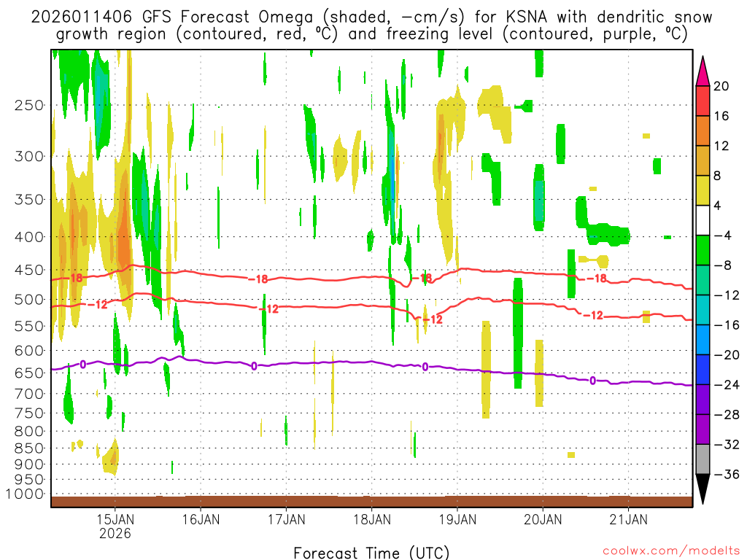
Task: Click the 950 pressure level label
Action: [29, 480]
